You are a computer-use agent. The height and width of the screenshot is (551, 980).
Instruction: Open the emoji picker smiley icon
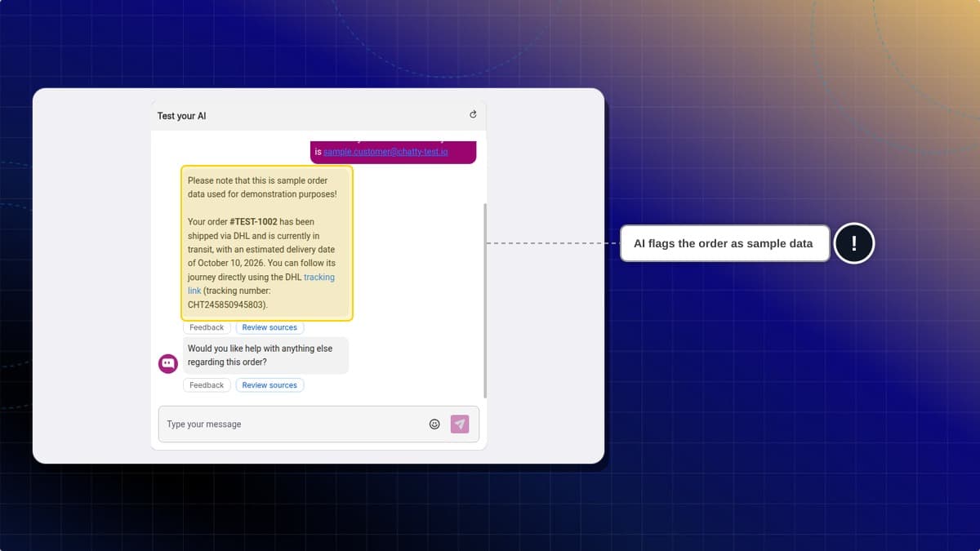pyautogui.click(x=434, y=424)
